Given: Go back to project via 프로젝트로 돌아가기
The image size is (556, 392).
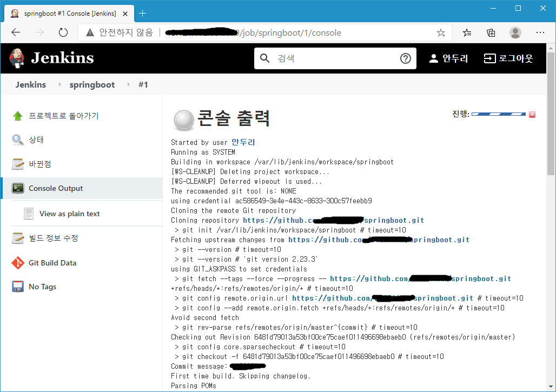Looking at the screenshot, I should point(64,116).
